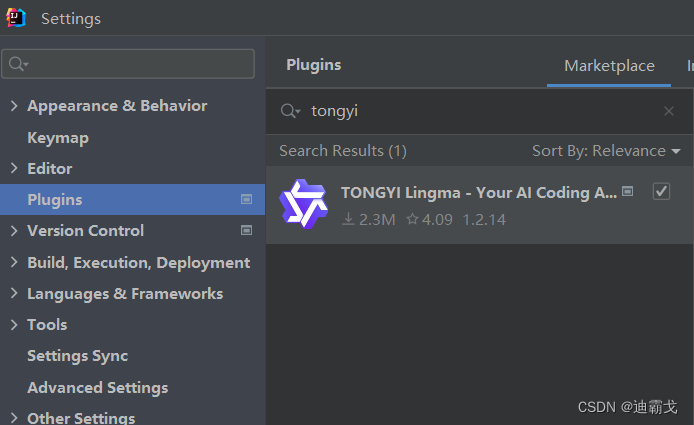Click the icon after the TONGYI Lingma title

pos(628,191)
